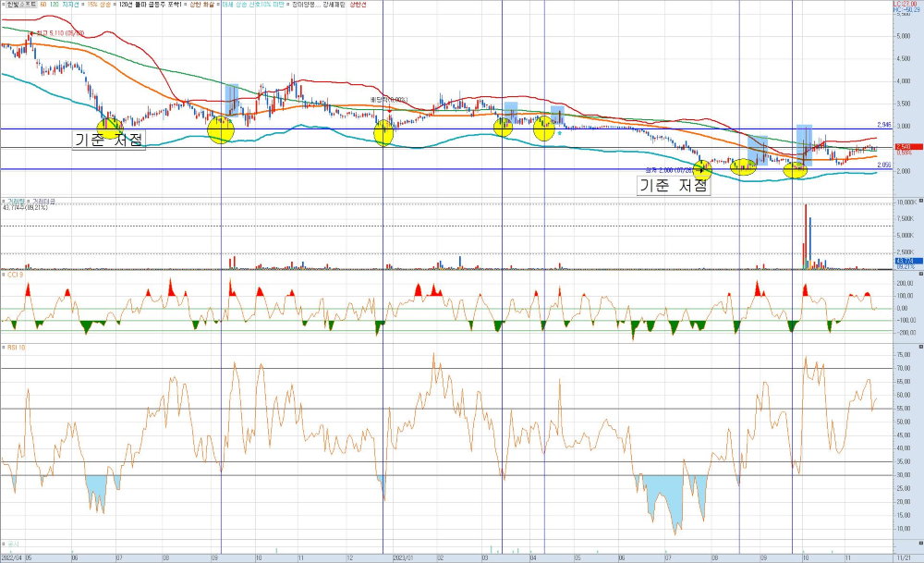Screen dimensions: 924x563
Task: Select the CCI 9 indicator label
Action: point(15,275)
